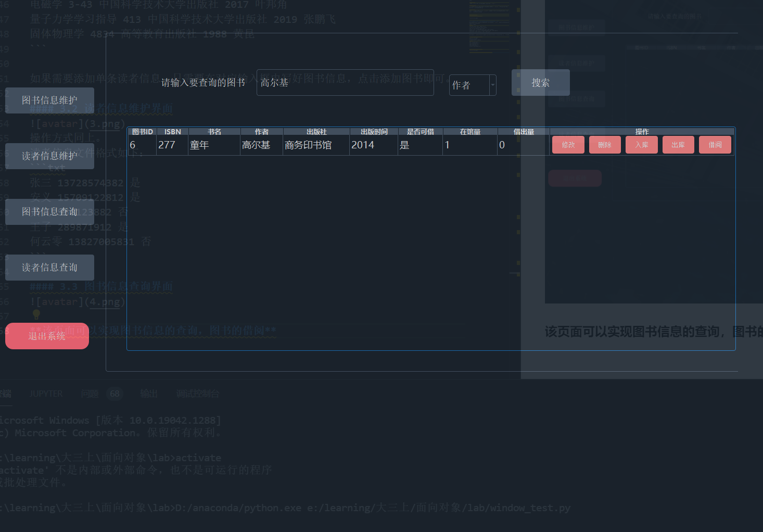The image size is (763, 532).
Task: Open the 图书信息维护 page
Action: 49,100
